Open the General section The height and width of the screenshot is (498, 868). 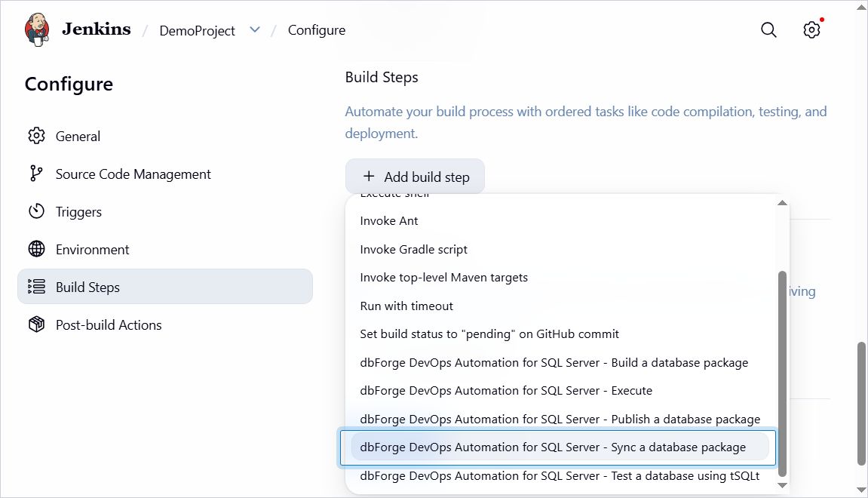(x=165, y=137)
